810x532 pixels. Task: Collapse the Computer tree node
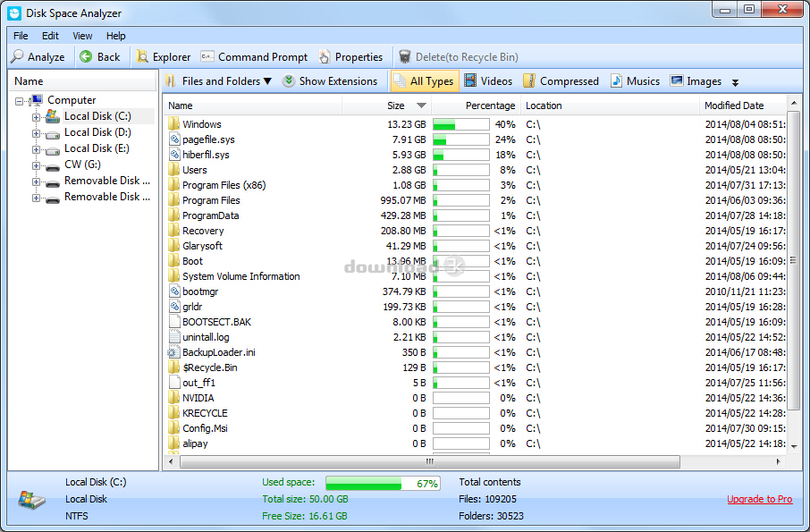click(x=19, y=101)
